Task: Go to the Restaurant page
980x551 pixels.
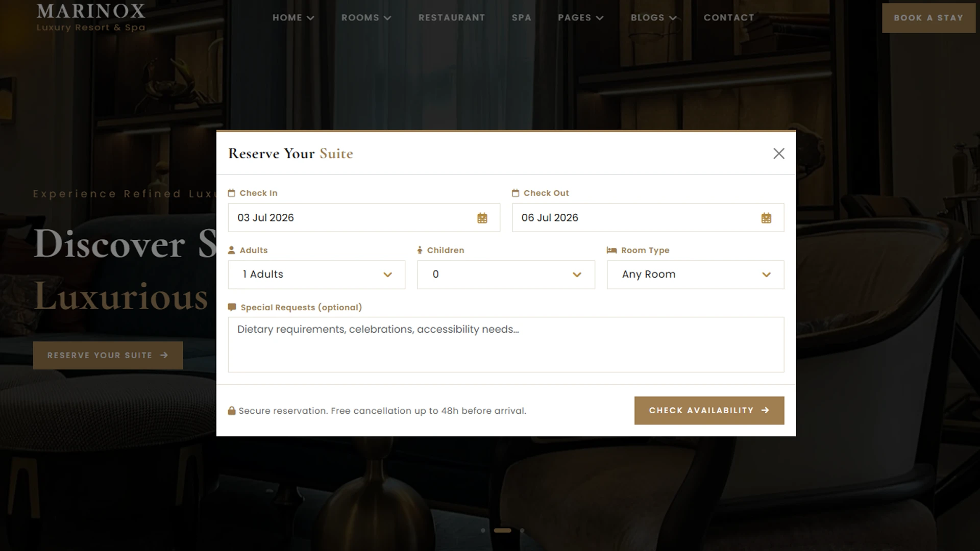Action: click(x=452, y=17)
